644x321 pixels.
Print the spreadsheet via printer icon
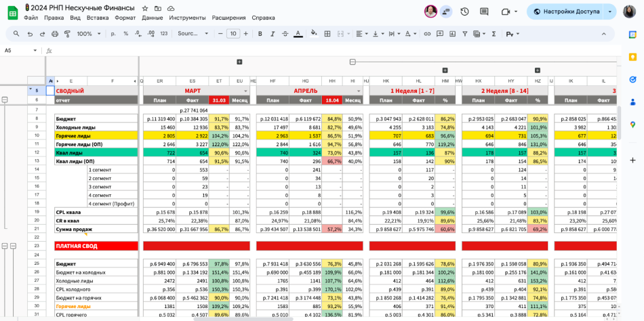point(55,34)
